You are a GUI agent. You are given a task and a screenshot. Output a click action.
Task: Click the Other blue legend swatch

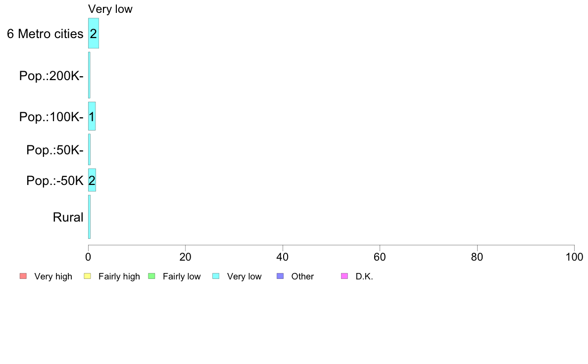click(x=280, y=276)
